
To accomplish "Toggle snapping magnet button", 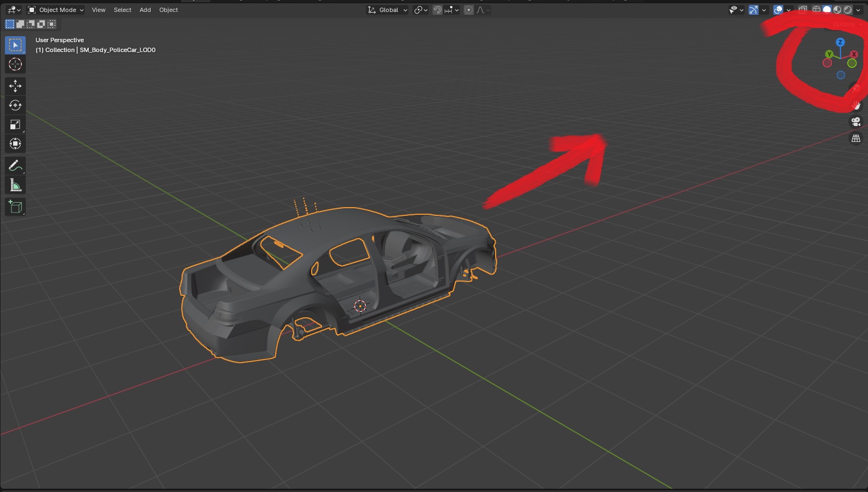I will tap(437, 10).
